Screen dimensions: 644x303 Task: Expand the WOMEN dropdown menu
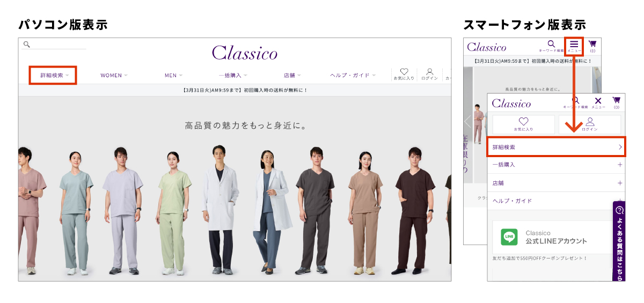114,75
